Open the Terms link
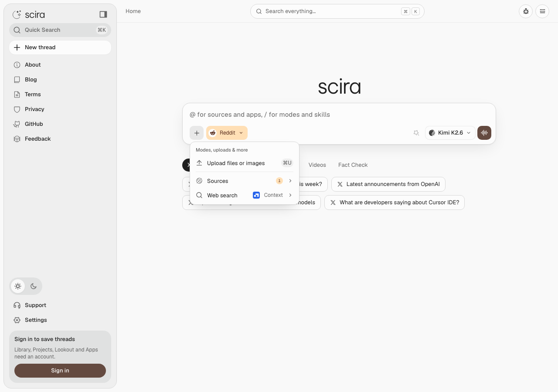 [x=60, y=95]
